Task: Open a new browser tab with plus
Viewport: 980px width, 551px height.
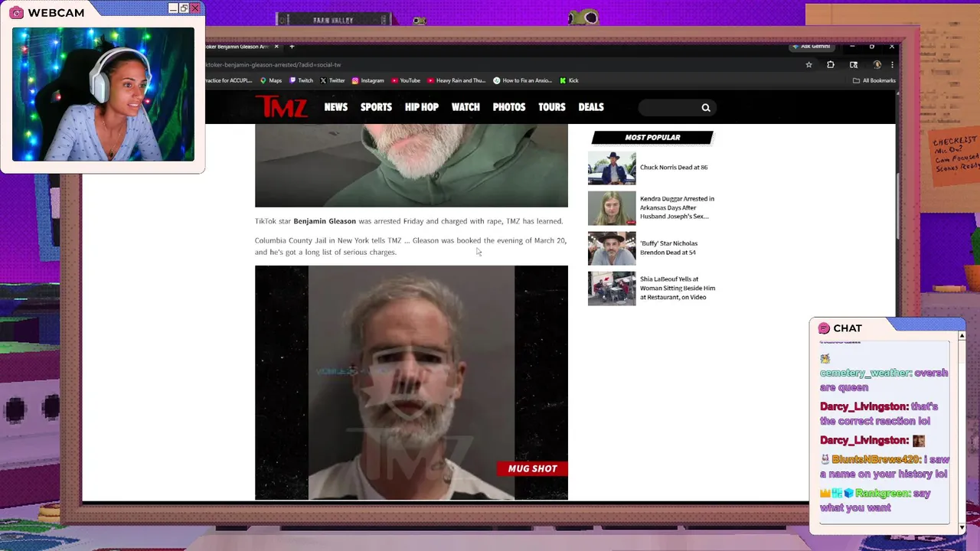Action: click(x=292, y=47)
